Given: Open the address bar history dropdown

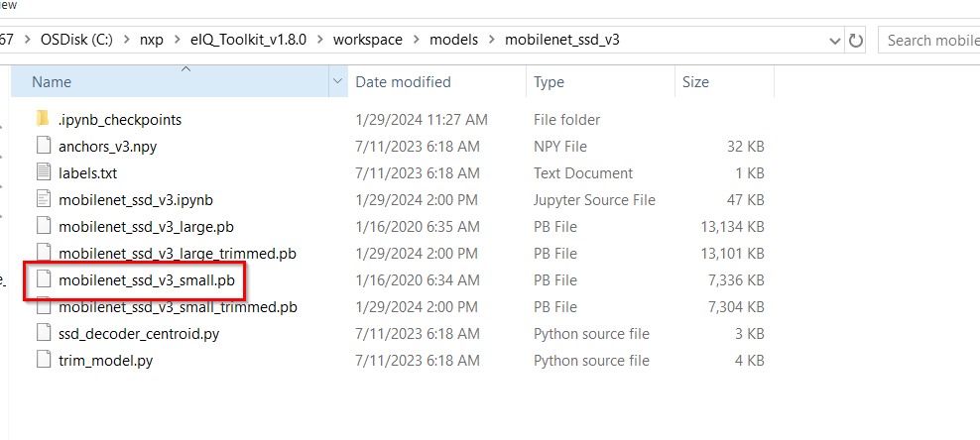Looking at the screenshot, I should point(834,40).
